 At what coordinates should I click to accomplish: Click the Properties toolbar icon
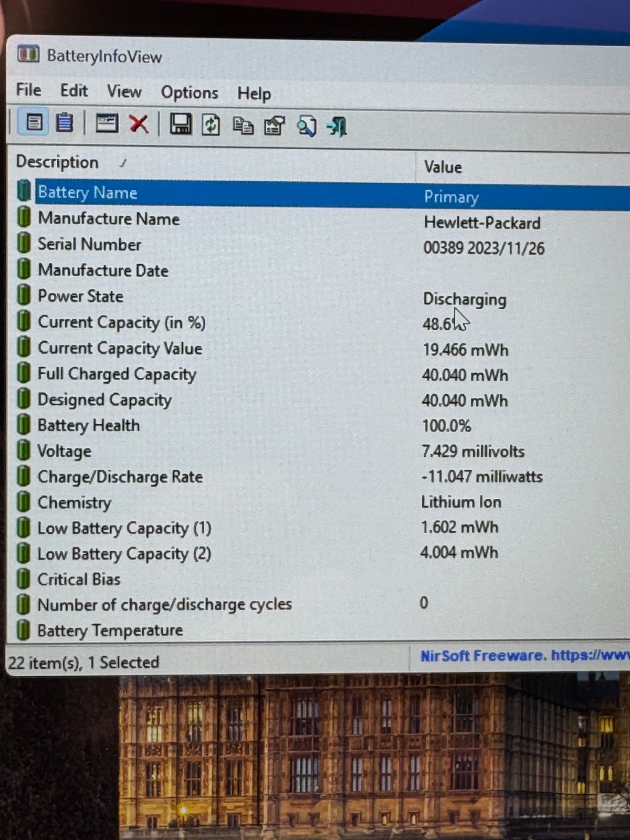[274, 126]
